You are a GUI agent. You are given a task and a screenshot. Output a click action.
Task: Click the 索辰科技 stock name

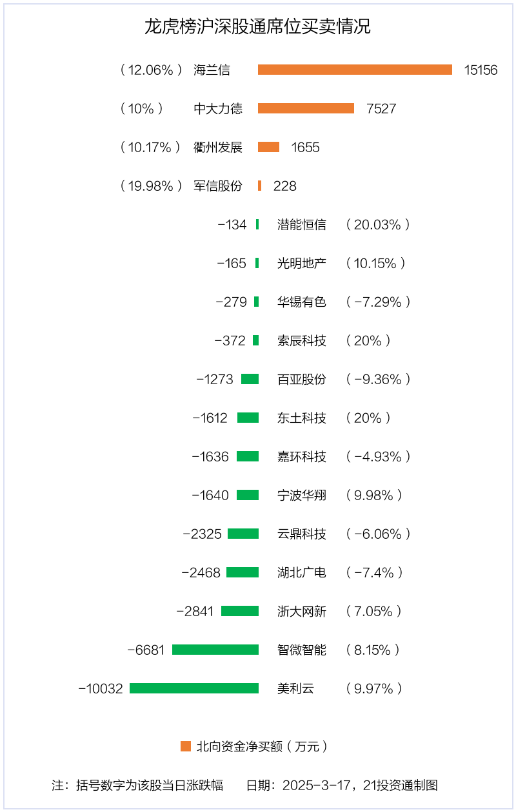tap(302, 340)
